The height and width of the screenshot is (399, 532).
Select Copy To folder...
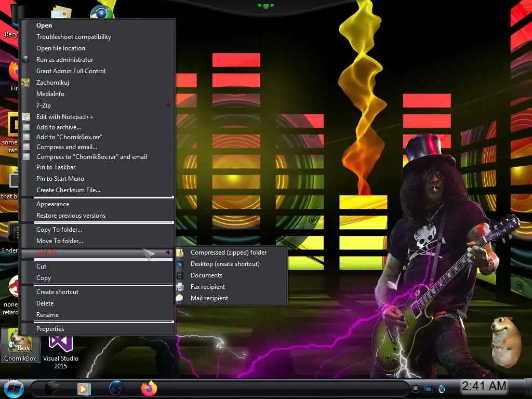97,230
